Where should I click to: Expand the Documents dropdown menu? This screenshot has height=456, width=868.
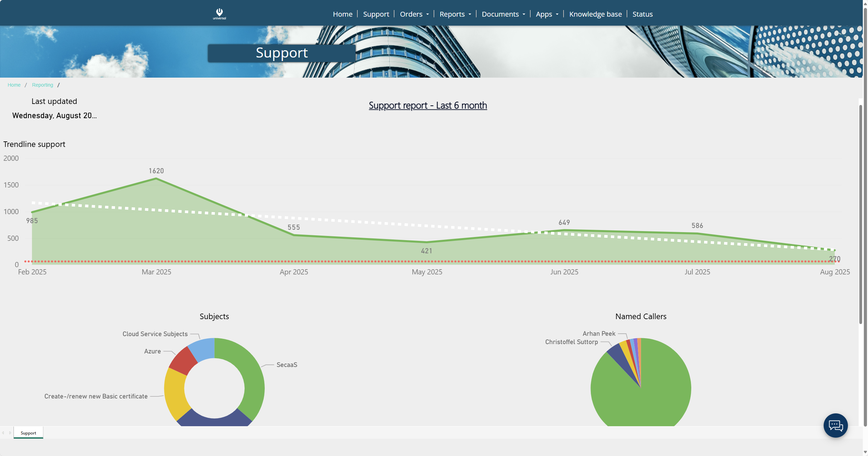(x=503, y=14)
